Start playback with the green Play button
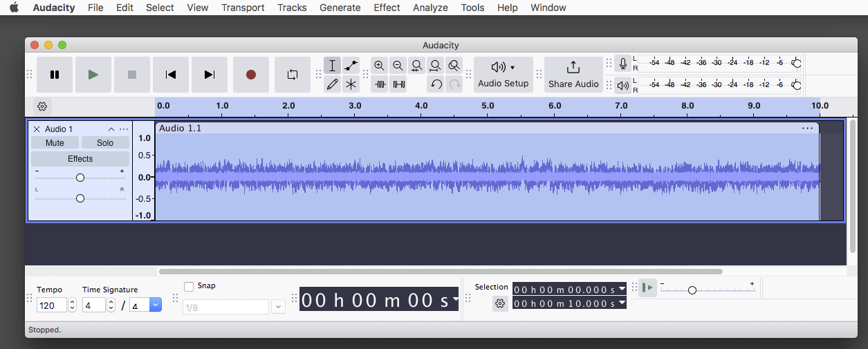 click(x=93, y=75)
